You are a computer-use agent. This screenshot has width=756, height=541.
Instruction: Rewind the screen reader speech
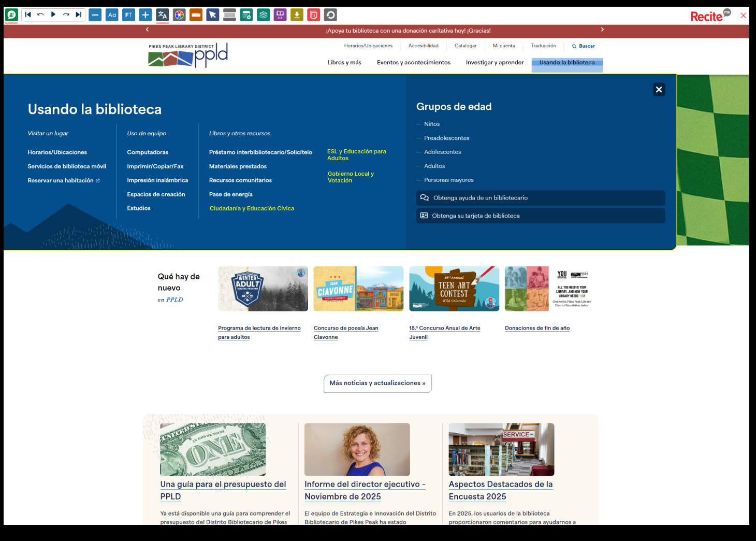pyautogui.click(x=40, y=15)
